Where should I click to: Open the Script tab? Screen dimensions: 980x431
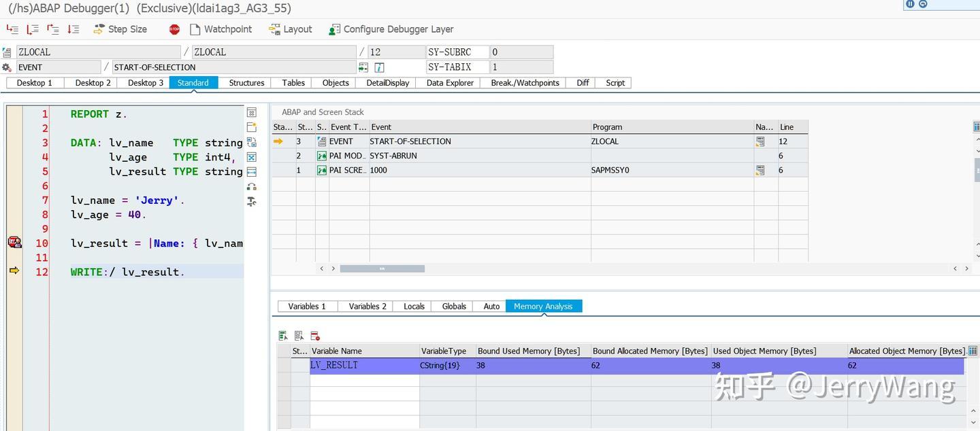coord(615,83)
